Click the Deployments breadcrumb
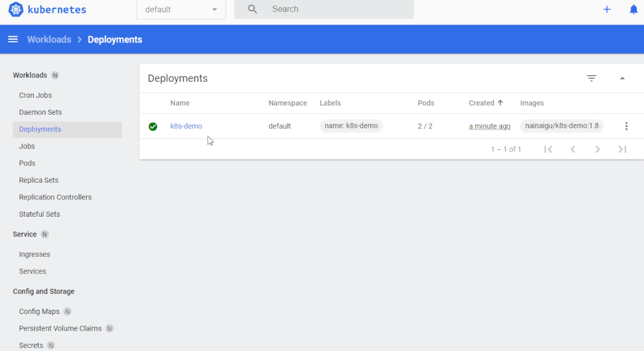 click(115, 39)
